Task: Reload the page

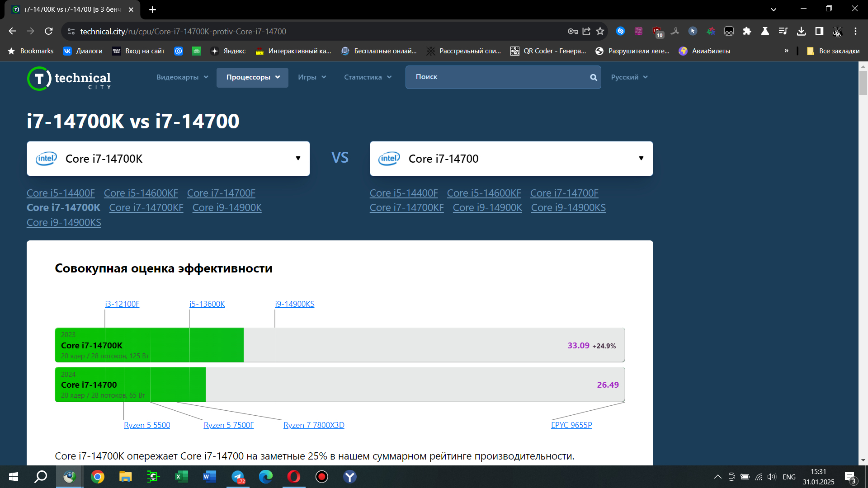Action: 49,31
